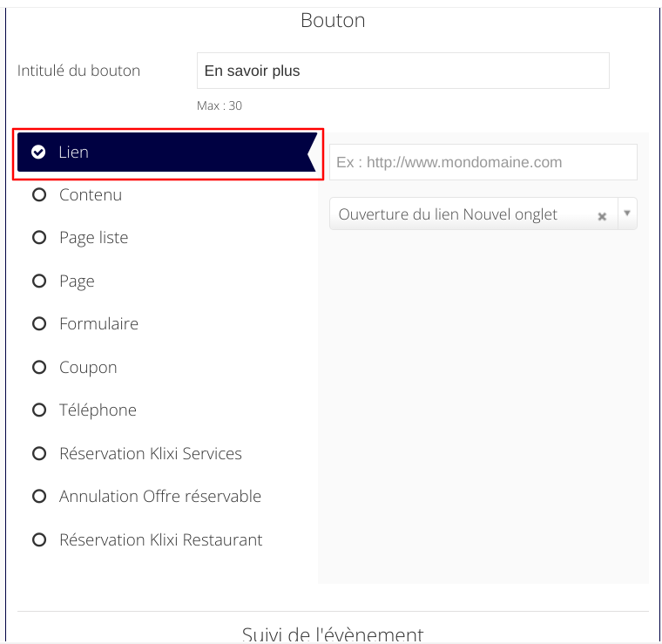
Task: Select the Coupon radio option
Action: [38, 368]
